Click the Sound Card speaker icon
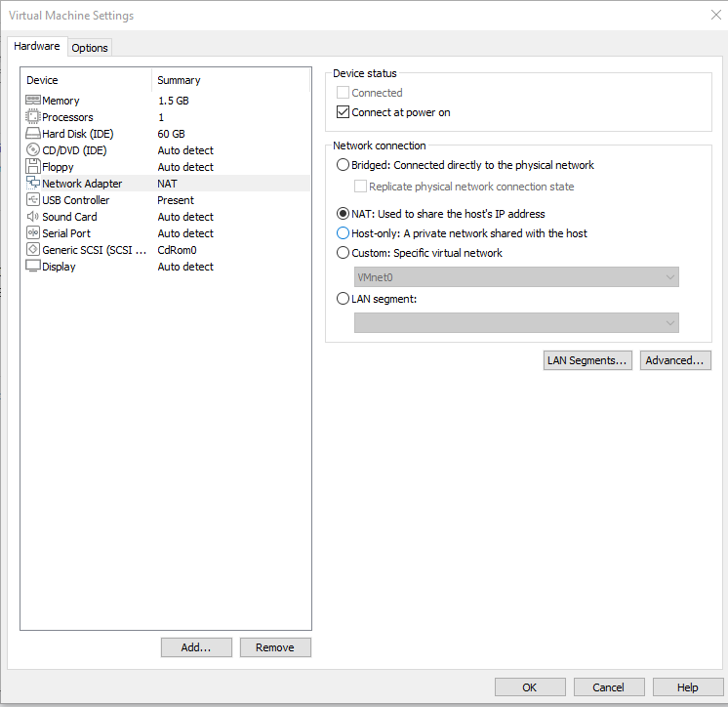 33,217
